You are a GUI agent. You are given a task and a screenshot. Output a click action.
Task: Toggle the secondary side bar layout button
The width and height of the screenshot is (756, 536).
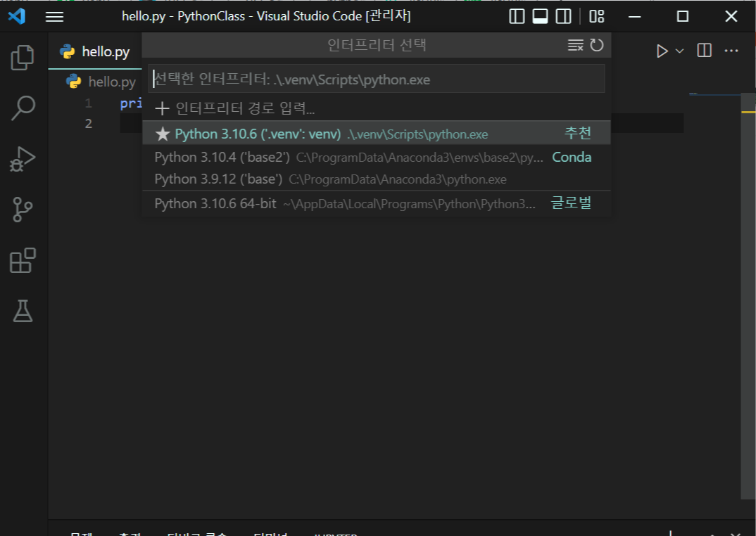click(563, 16)
